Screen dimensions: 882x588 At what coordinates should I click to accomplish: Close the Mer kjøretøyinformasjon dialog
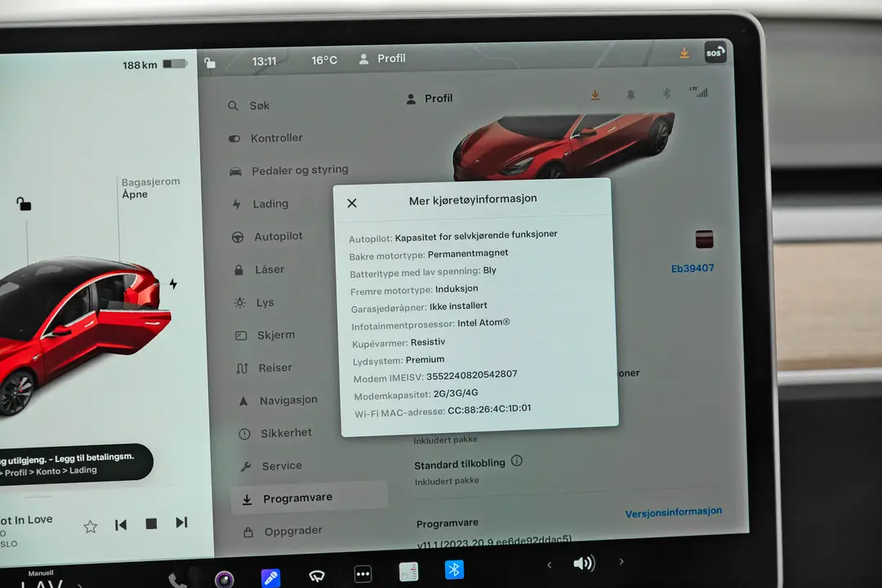(352, 203)
